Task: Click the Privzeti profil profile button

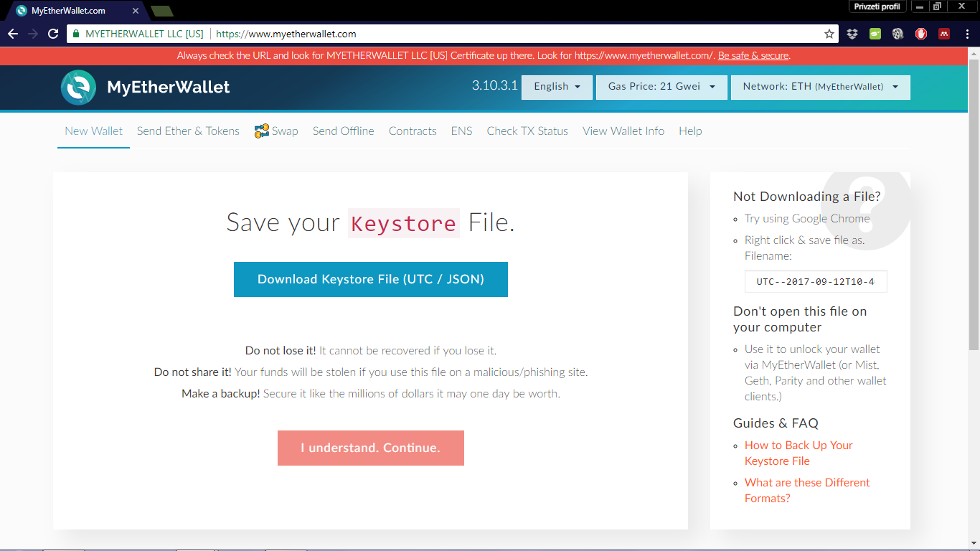Action: pyautogui.click(x=877, y=6)
